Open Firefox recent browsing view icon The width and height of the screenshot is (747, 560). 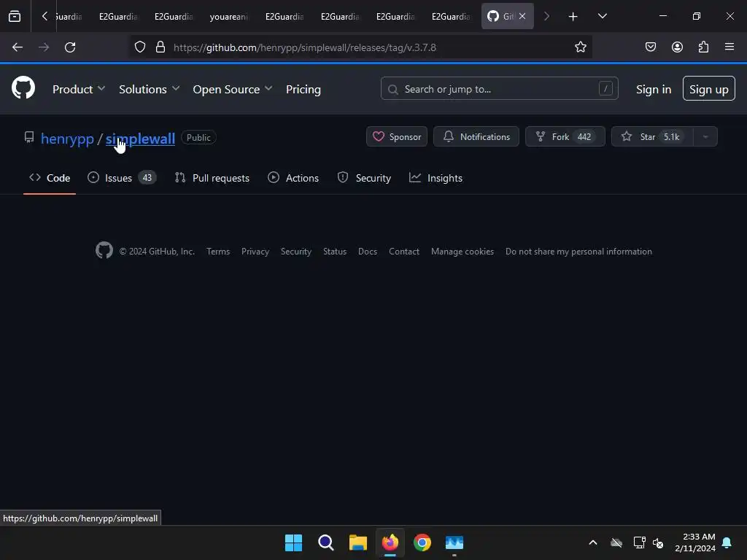coord(15,16)
